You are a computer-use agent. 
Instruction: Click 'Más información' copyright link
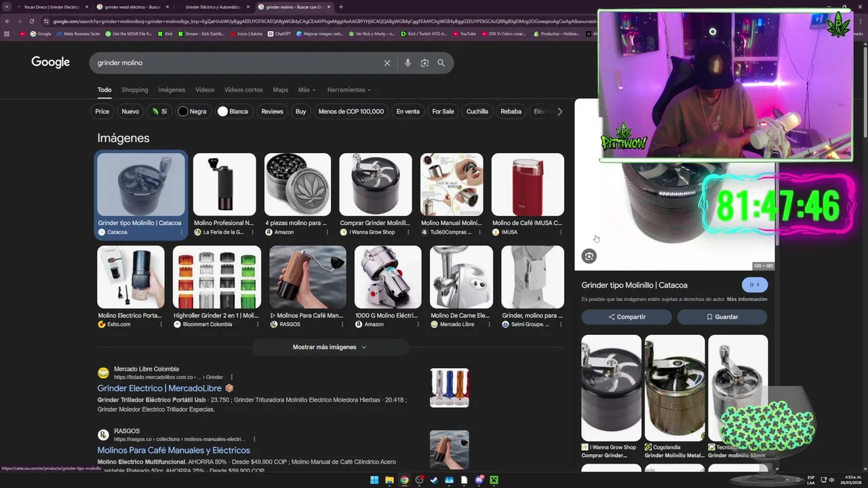(747, 300)
